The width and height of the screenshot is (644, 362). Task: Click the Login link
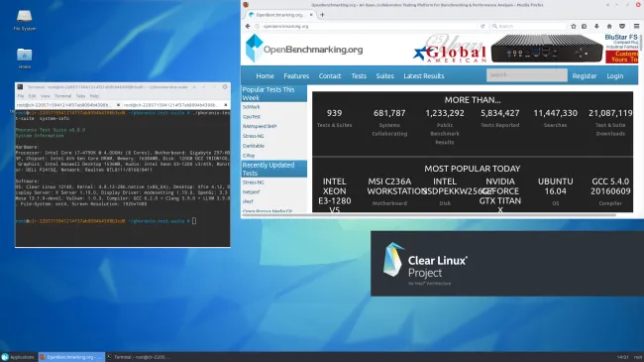(x=615, y=76)
